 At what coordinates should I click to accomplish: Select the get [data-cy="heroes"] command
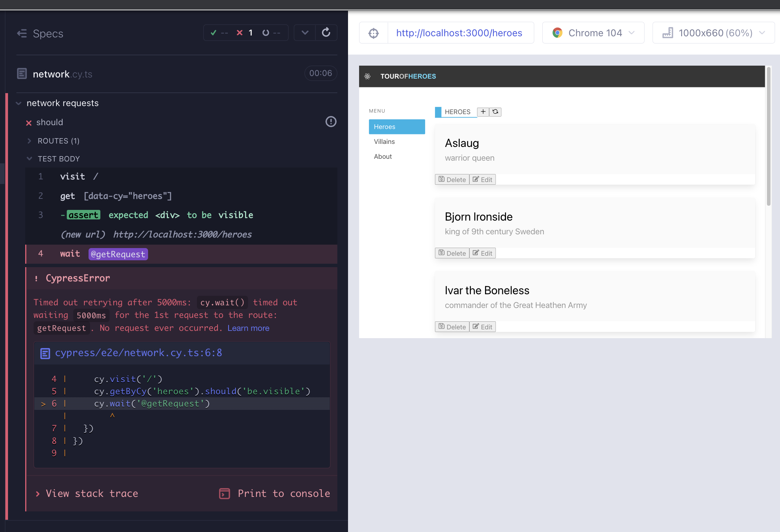coord(181,196)
